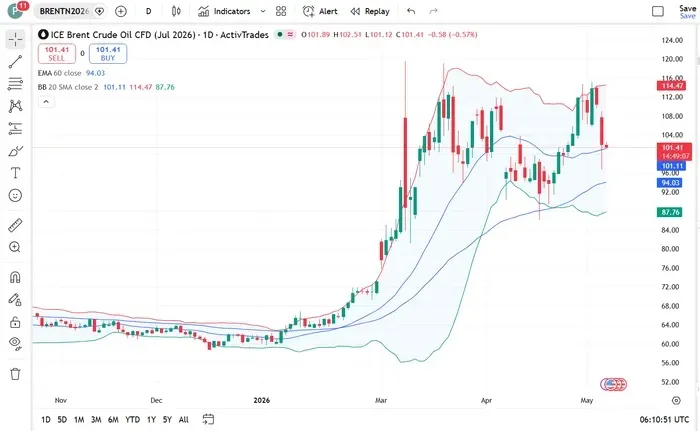Click the 06:10:51 UTC timezone clock
Screen dimensions: 700x431
point(664,419)
